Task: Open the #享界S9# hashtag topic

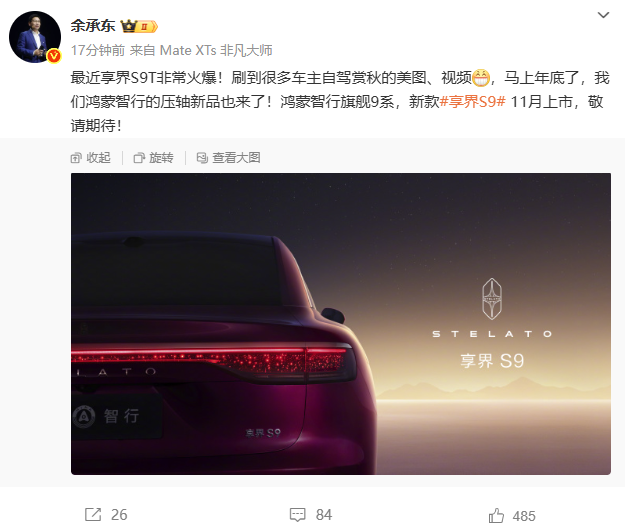Action: coord(472,102)
